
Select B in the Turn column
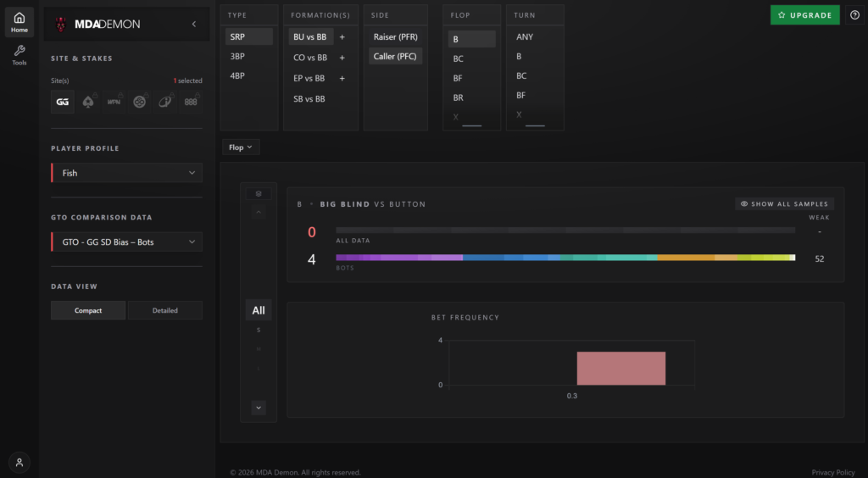[x=535, y=57]
